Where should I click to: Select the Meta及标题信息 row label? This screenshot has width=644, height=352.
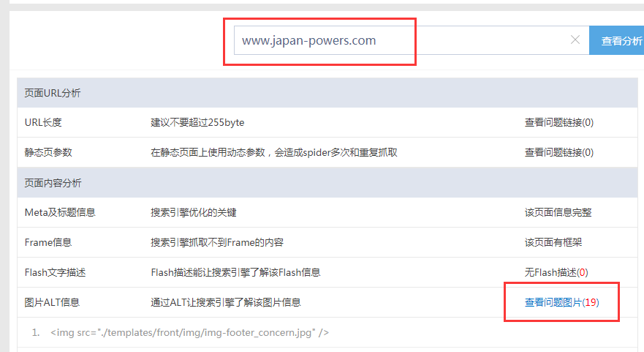coord(60,212)
